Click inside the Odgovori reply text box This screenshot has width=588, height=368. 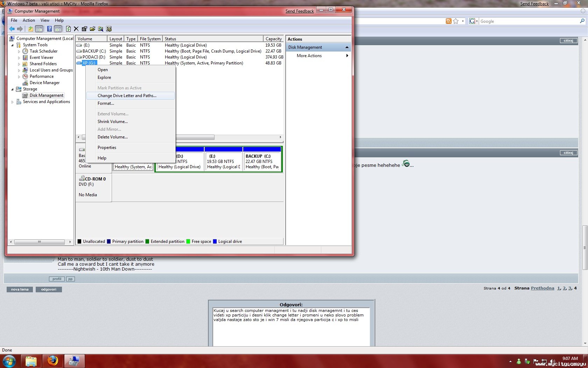[291, 331]
